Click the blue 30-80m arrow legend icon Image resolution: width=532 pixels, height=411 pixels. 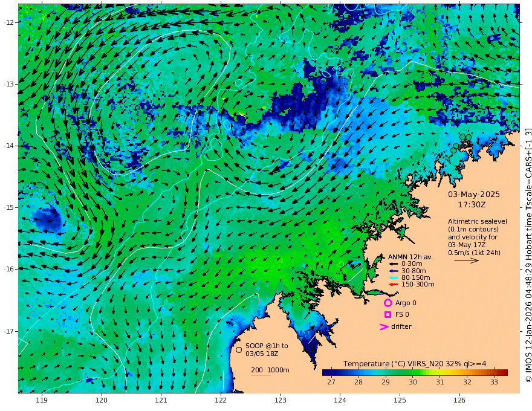click(x=394, y=271)
